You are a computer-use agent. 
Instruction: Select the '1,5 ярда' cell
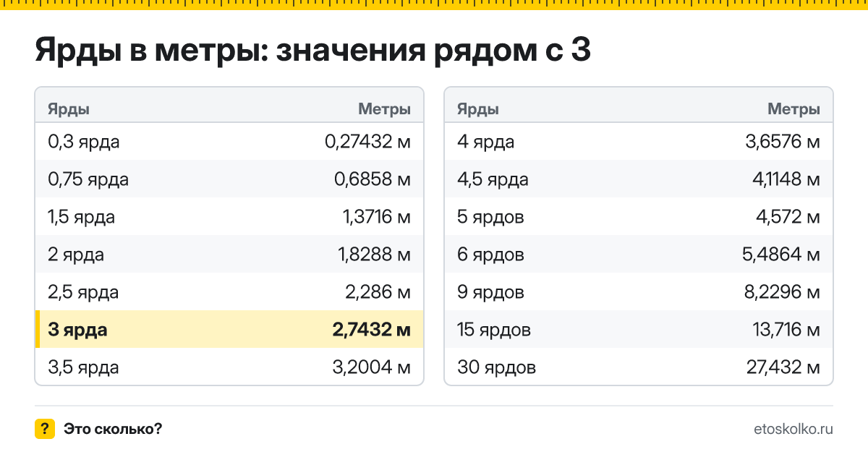(82, 217)
